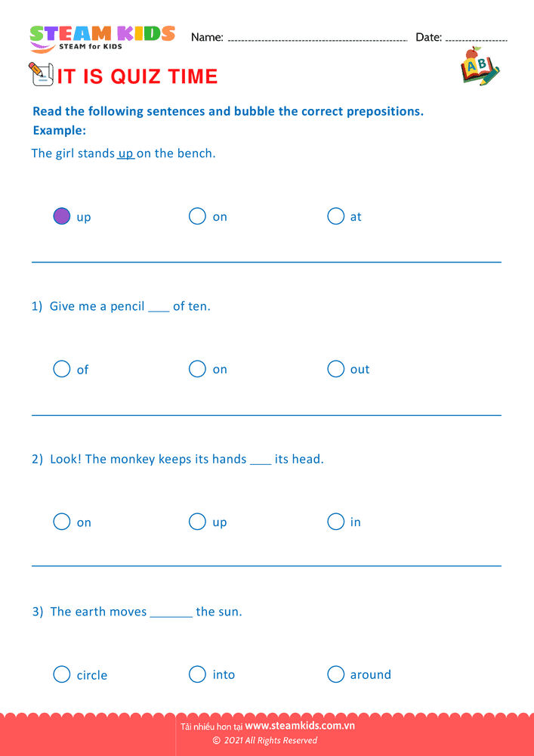Bubble 'on' for question 1
The width and height of the screenshot is (534, 756).
(x=197, y=369)
